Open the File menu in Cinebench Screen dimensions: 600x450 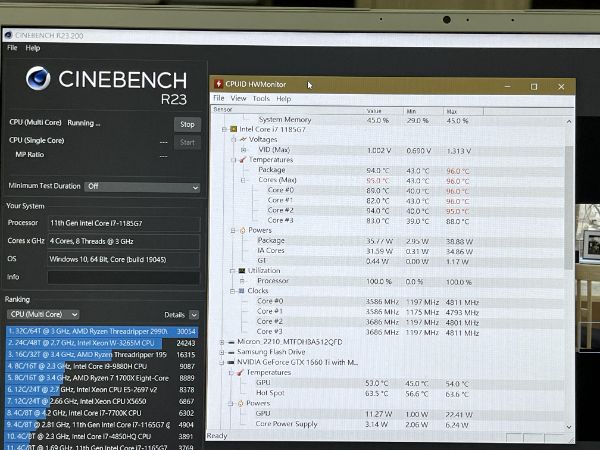(x=12, y=48)
